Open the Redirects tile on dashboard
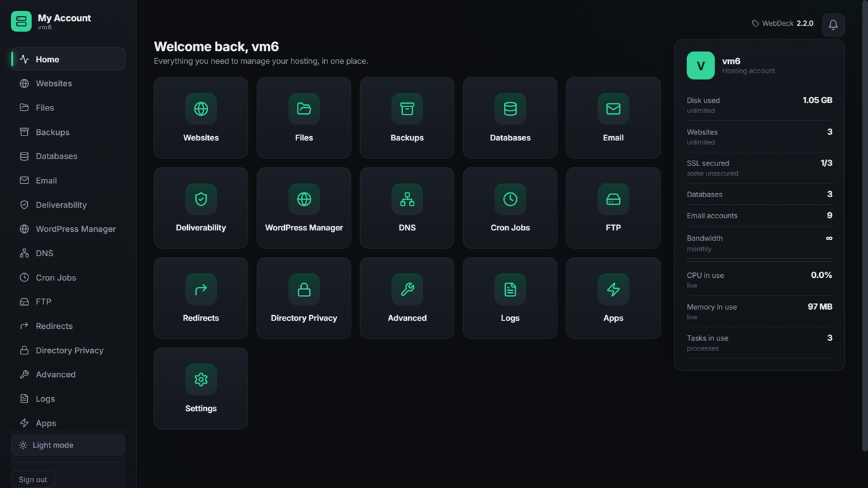 (x=201, y=298)
